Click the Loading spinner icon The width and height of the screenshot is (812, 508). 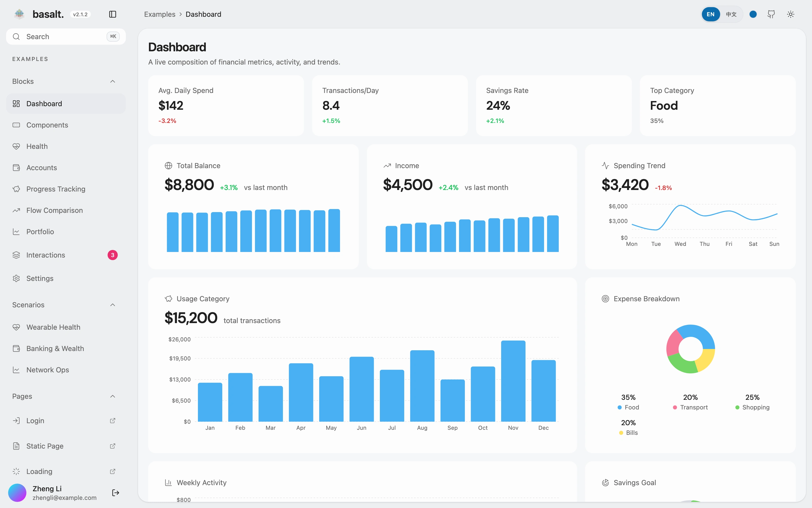point(16,471)
